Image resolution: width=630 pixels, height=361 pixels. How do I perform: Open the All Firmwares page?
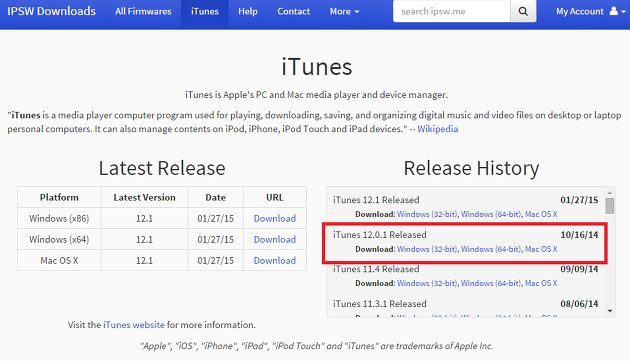[143, 12]
